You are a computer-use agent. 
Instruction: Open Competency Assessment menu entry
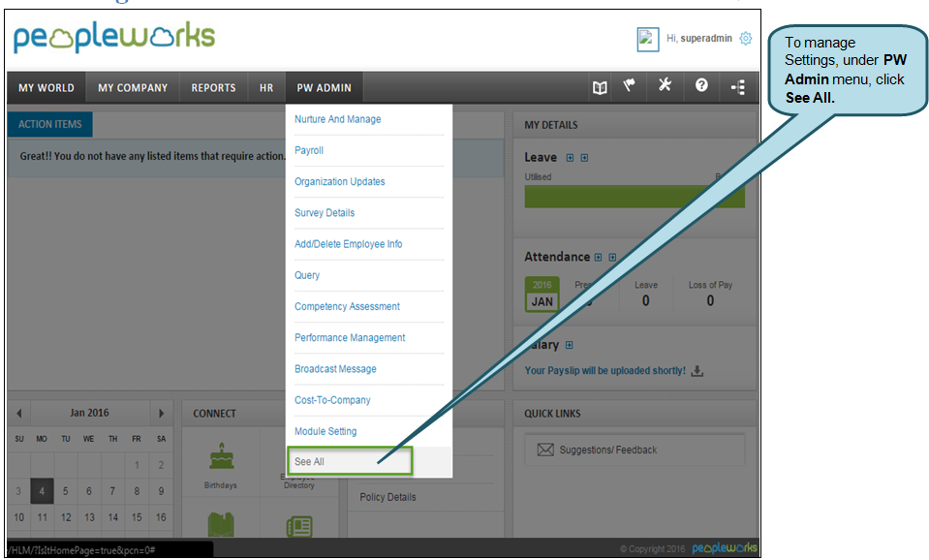(347, 306)
